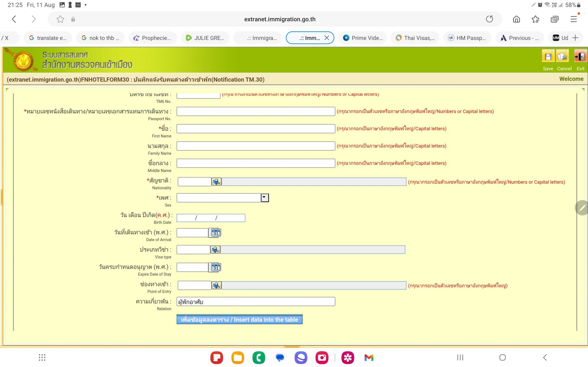Screen dimensions: 588x367
Task: Reload the page with refresh icon
Action: tap(489, 19)
